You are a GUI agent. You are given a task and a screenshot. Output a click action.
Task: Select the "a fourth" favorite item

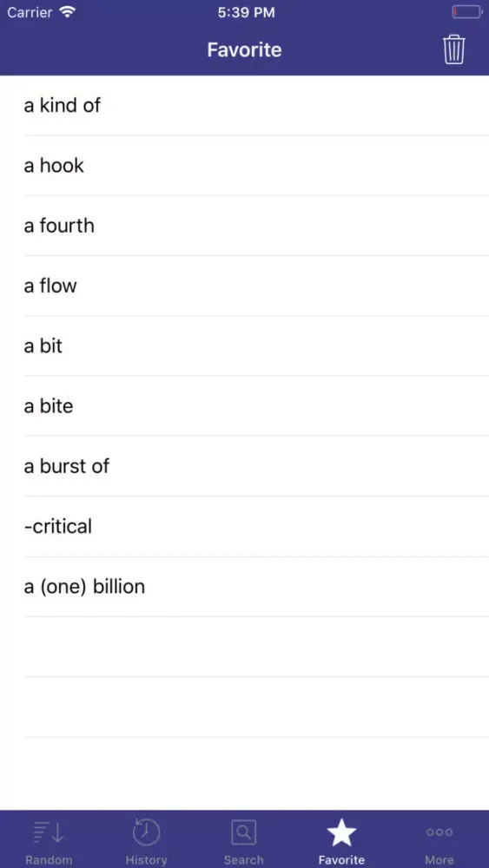pos(244,226)
